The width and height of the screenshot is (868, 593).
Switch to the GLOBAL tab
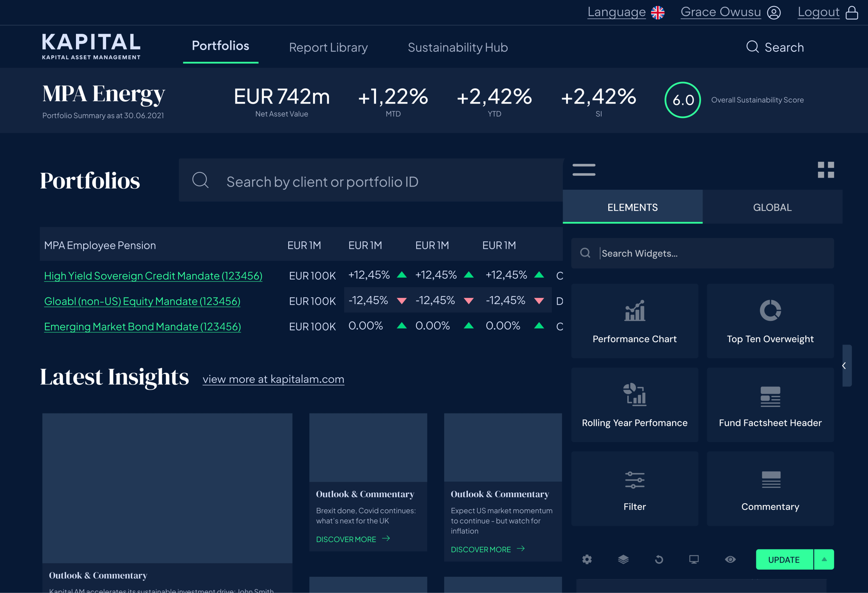pyautogui.click(x=772, y=207)
